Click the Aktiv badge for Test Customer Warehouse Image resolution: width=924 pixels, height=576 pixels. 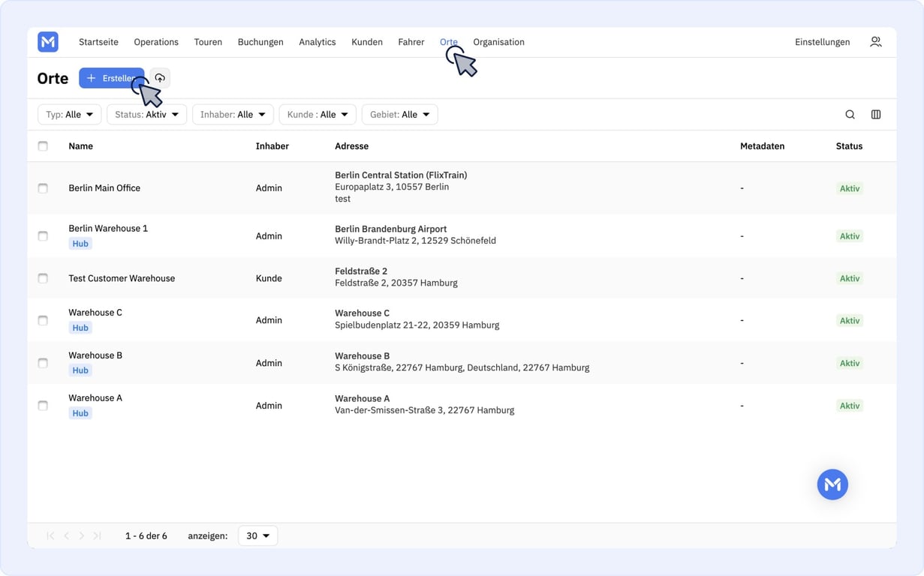point(850,278)
